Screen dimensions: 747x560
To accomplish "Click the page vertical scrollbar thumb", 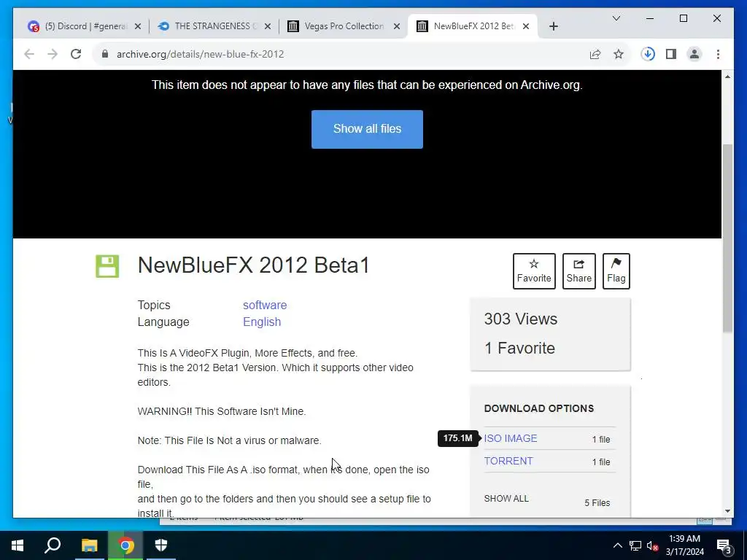I will point(727,238).
